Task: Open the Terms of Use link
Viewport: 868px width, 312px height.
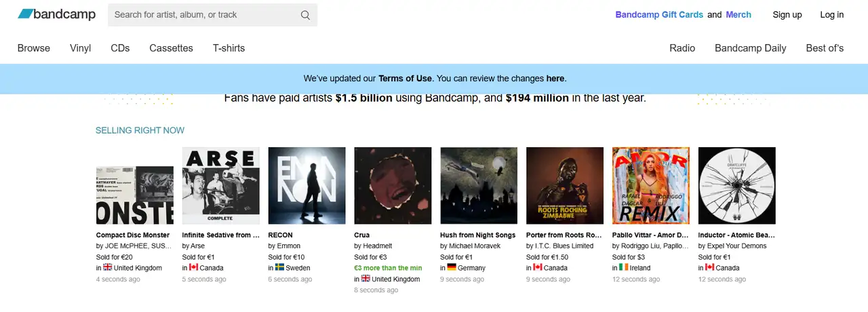Action: tap(405, 78)
